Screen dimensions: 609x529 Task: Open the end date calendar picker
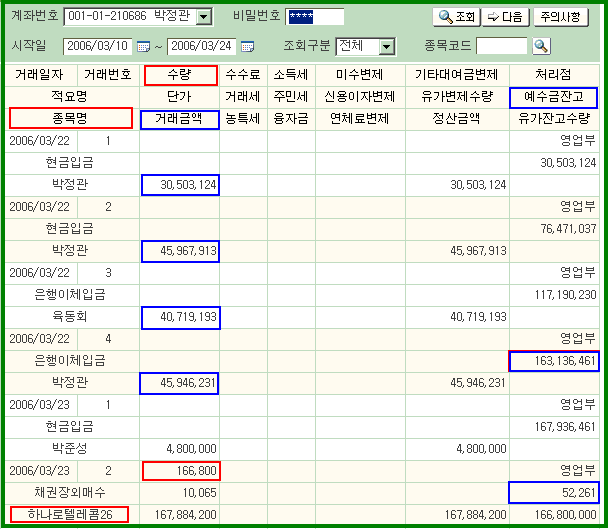click(x=247, y=47)
